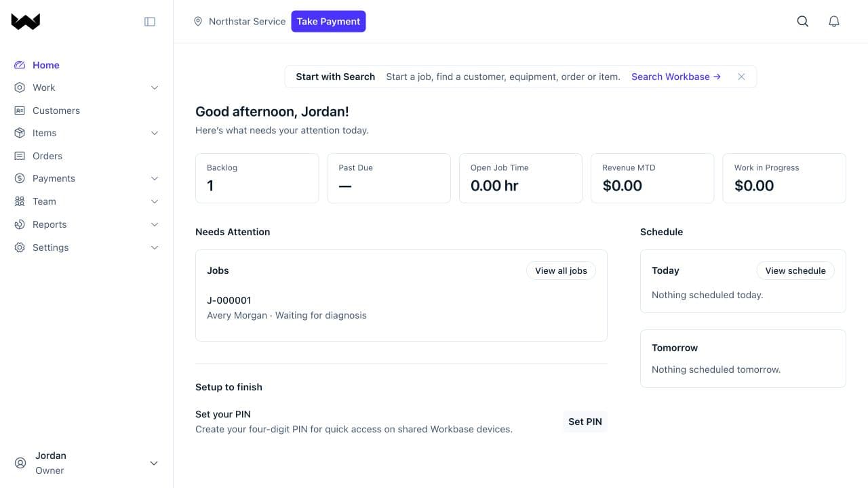Click the Set PIN button
868x488 pixels.
[585, 422]
